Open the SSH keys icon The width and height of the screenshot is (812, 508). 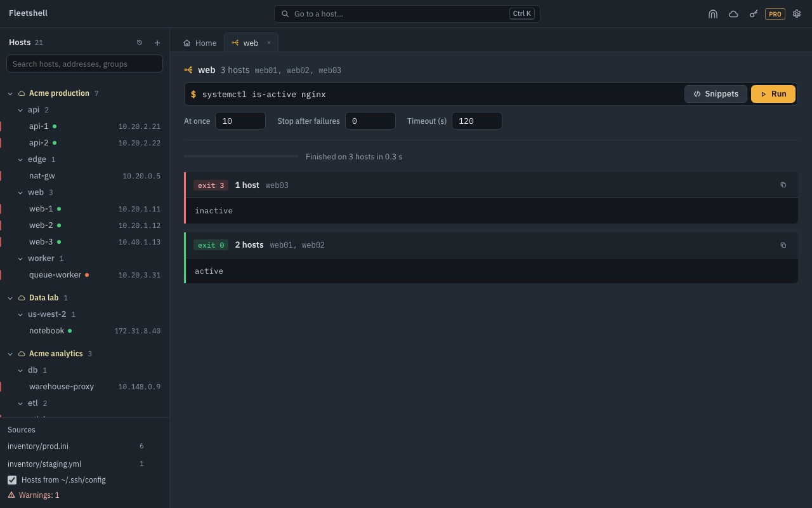754,14
